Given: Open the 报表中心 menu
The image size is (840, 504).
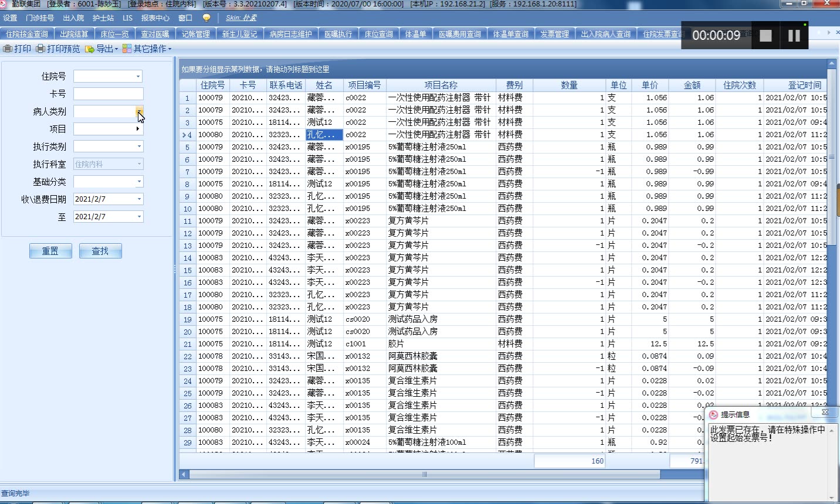Looking at the screenshot, I should tap(155, 18).
